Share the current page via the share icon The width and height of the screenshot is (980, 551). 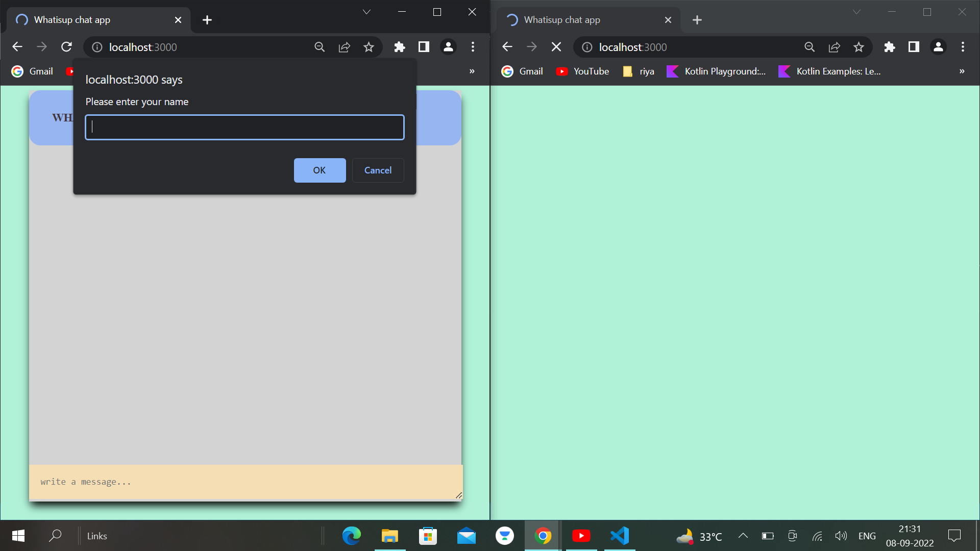[345, 46]
